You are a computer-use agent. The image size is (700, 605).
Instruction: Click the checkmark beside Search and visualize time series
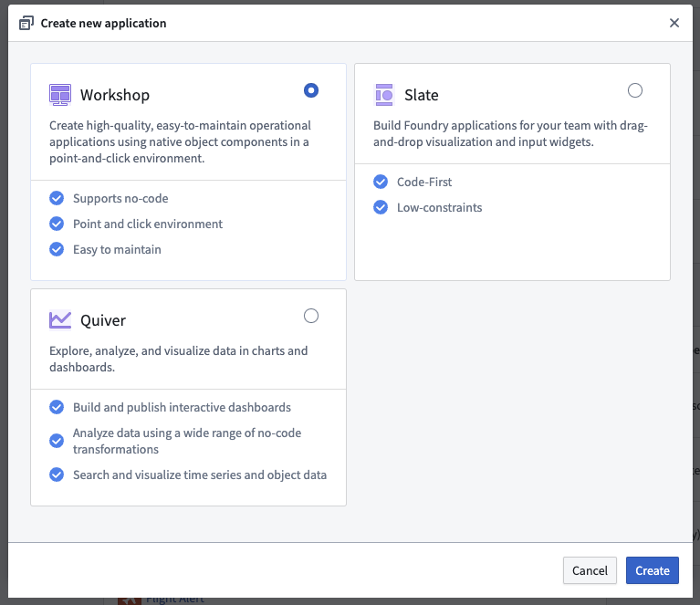coord(57,475)
